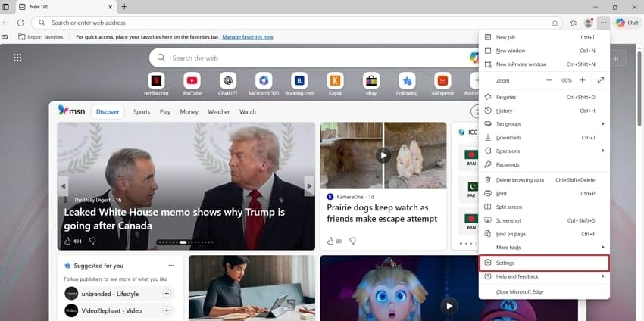644x321 pixels.
Task: Switch to the Weather tab
Action: (x=218, y=111)
